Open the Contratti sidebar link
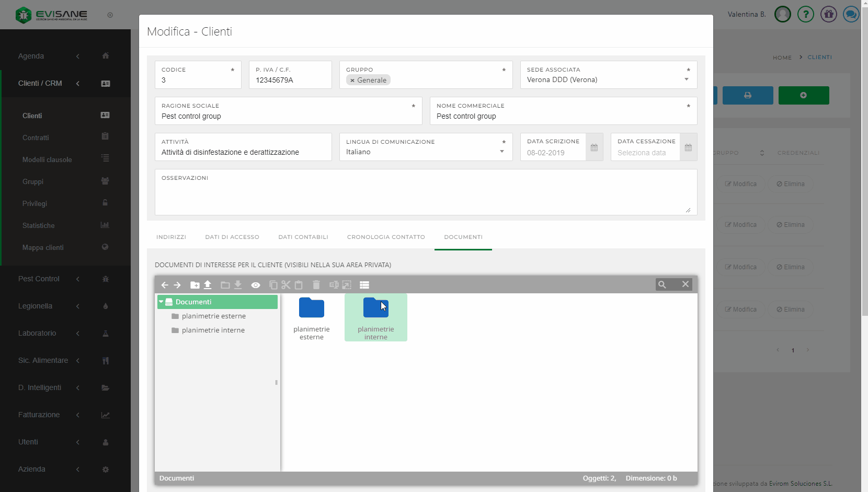 (x=36, y=138)
